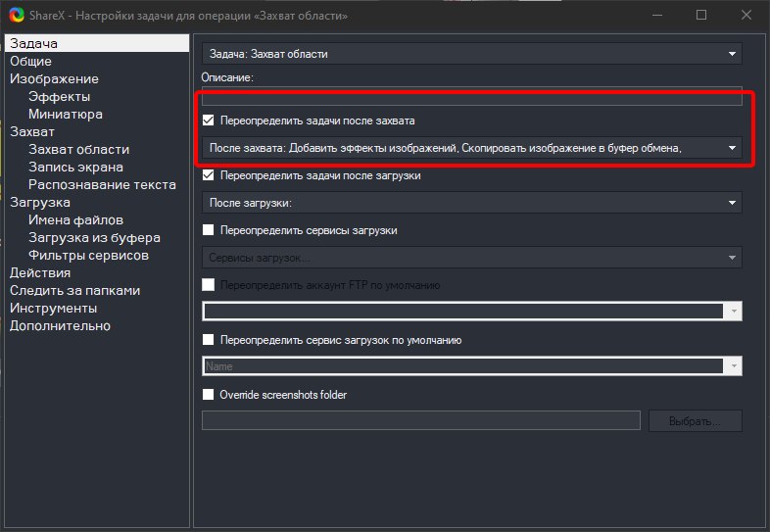Open the Действия settings page
770x532 pixels.
point(40,272)
